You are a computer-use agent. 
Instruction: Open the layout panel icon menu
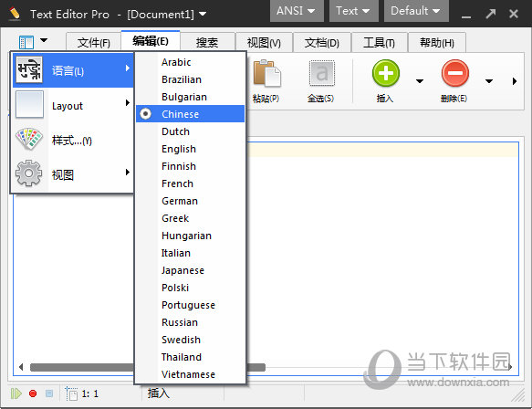pos(26,42)
